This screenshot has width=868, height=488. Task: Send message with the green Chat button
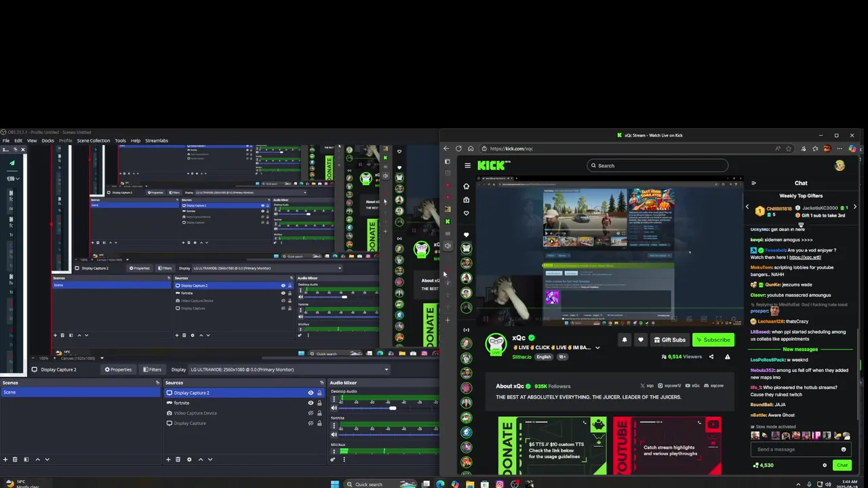coord(842,465)
